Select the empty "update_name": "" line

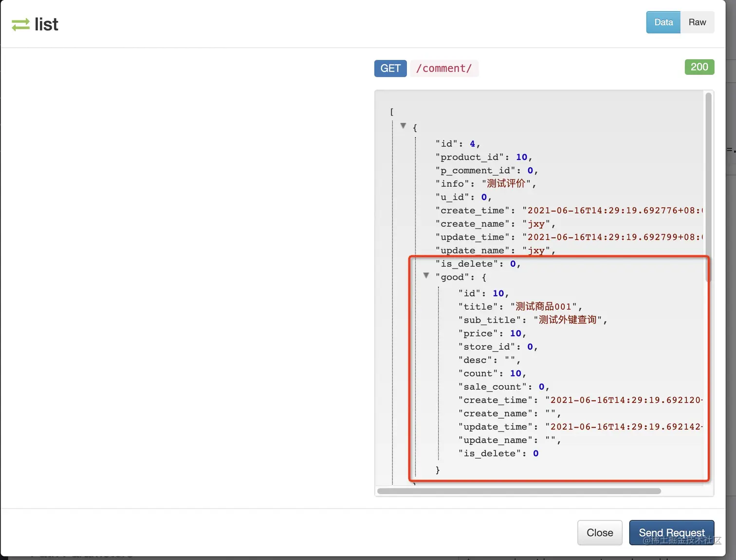pyautogui.click(x=510, y=440)
